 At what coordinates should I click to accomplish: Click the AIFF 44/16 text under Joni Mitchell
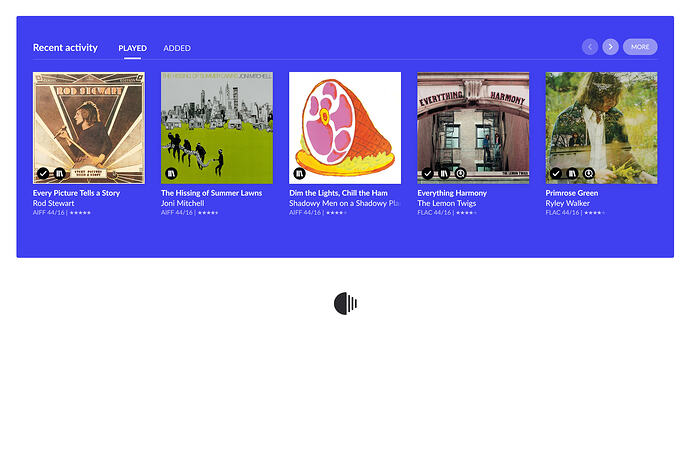coord(177,213)
